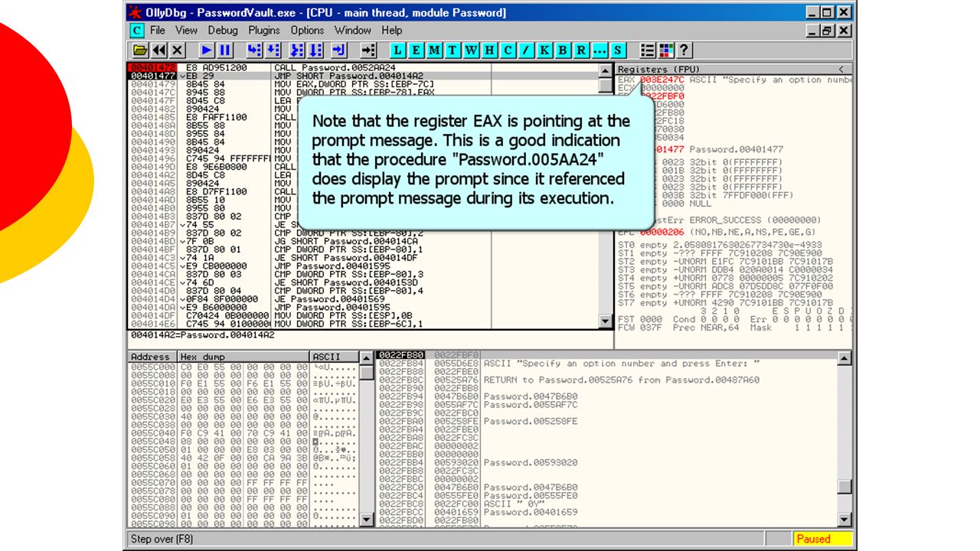
Task: Click the Paused status indicator
Action: (x=822, y=539)
